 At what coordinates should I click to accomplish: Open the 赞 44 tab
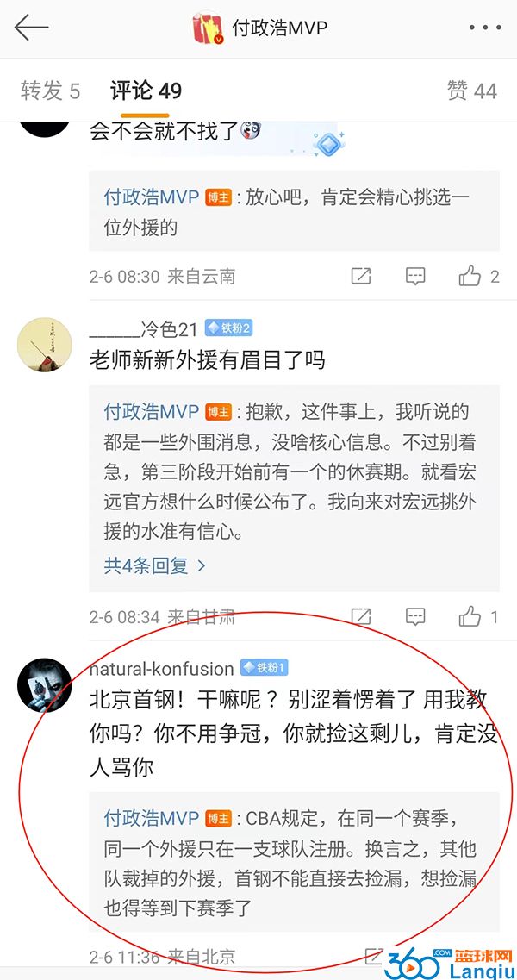472,91
